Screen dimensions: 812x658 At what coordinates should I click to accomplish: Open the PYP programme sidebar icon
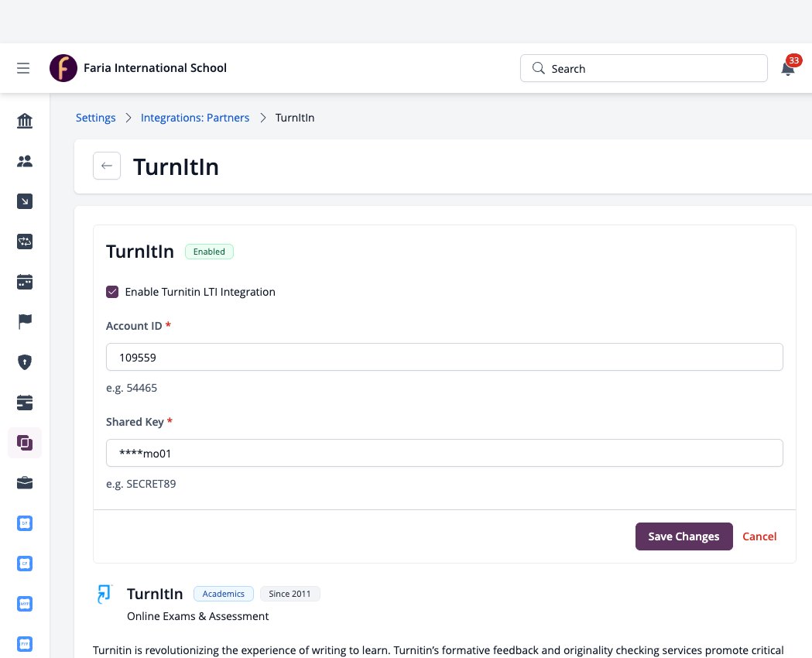[x=25, y=644]
